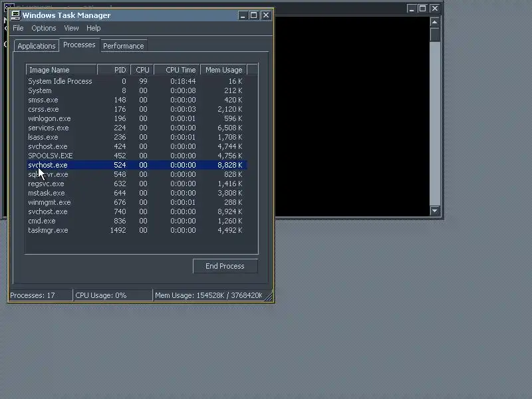This screenshot has height=399, width=532.
Task: Click the console window scroll up arrow
Action: click(435, 22)
